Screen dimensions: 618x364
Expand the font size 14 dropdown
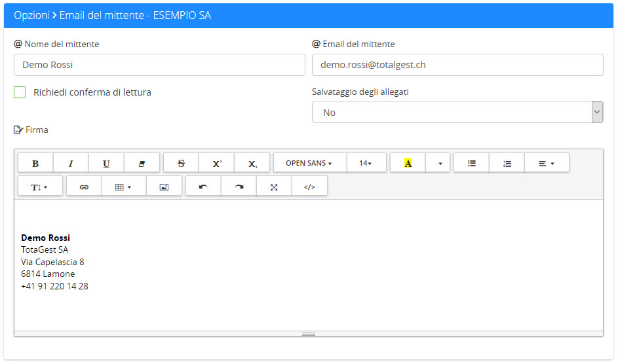(365, 163)
